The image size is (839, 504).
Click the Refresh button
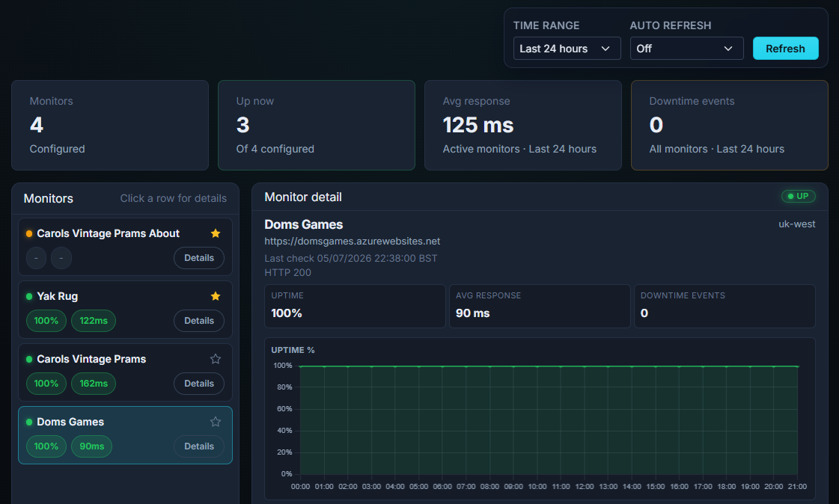pyautogui.click(x=786, y=49)
